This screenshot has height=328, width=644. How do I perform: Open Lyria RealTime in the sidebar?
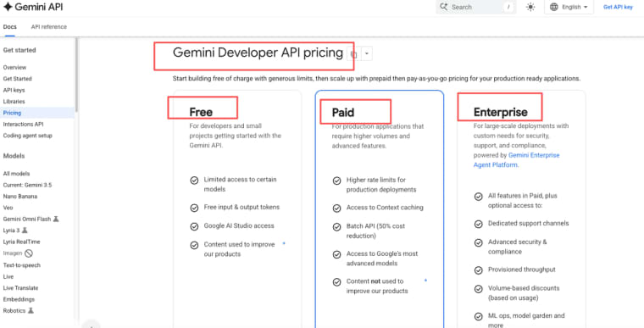coord(22,242)
